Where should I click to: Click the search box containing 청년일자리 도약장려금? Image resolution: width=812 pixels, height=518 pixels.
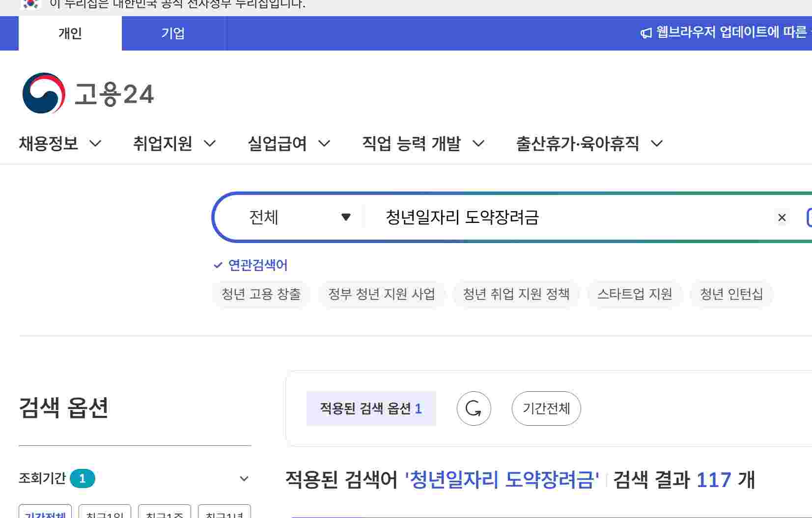[570, 217]
